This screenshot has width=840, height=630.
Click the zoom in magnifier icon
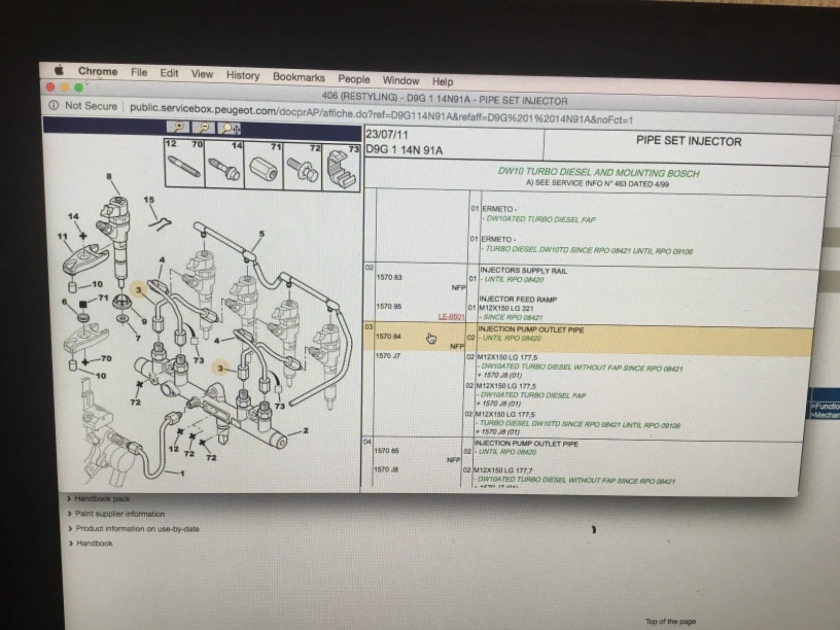178,127
